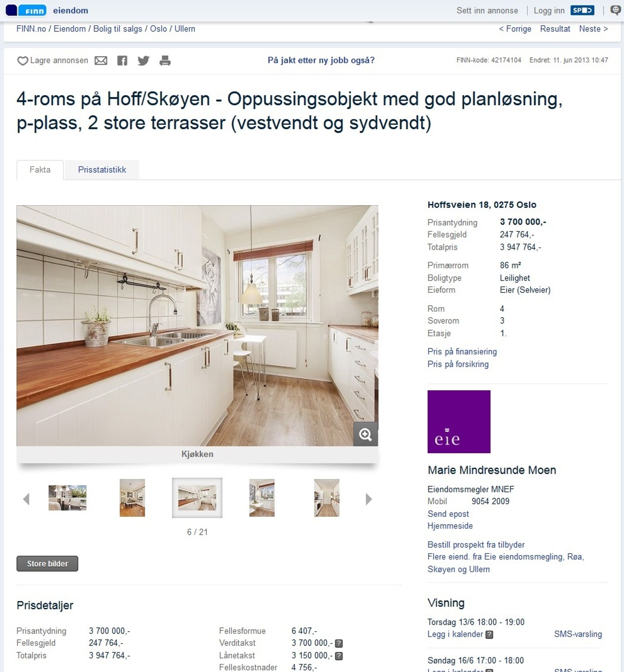
Task: Click Bestill prospekt fra tilbyder
Action: click(x=476, y=545)
